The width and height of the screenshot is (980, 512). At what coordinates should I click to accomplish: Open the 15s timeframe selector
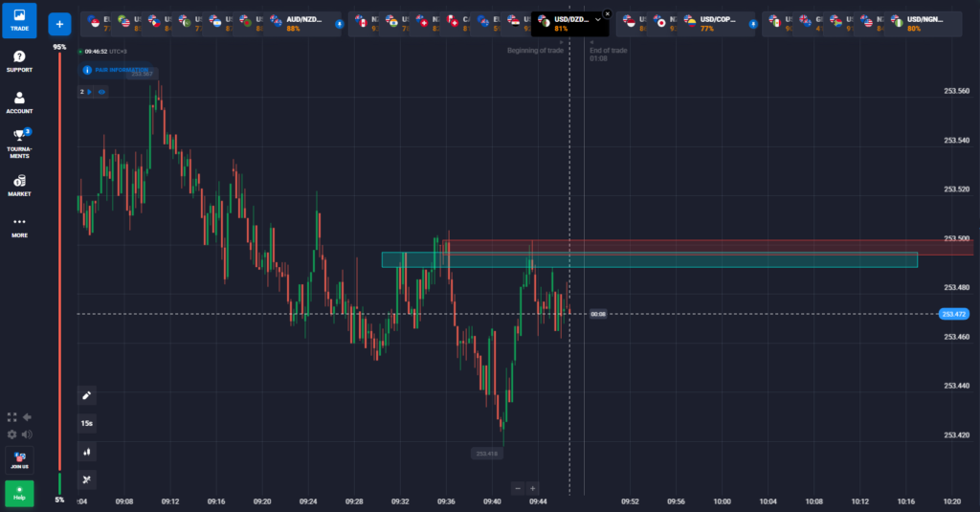pos(87,422)
